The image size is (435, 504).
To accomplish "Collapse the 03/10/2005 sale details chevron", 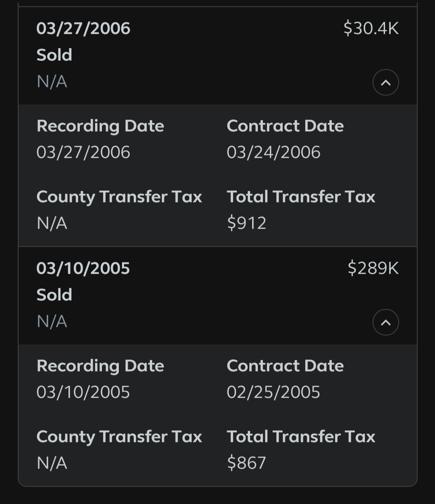I will [385, 322].
